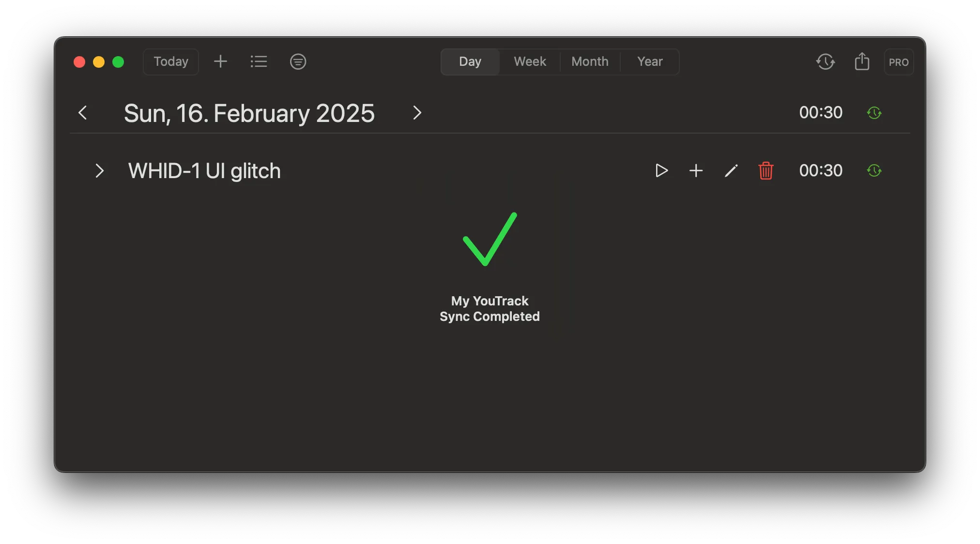The image size is (980, 544).
Task: Expand the WHID-1 UI glitch entry
Action: click(99, 171)
